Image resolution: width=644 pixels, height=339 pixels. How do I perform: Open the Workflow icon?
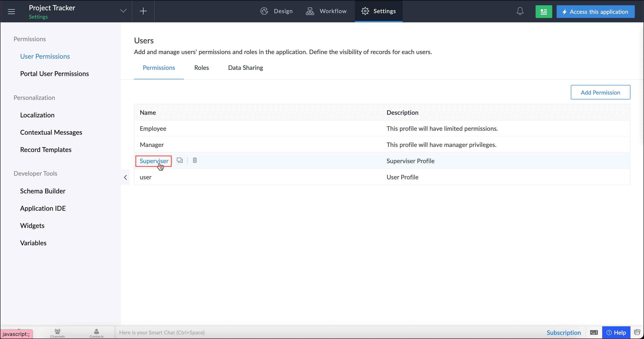(x=310, y=11)
